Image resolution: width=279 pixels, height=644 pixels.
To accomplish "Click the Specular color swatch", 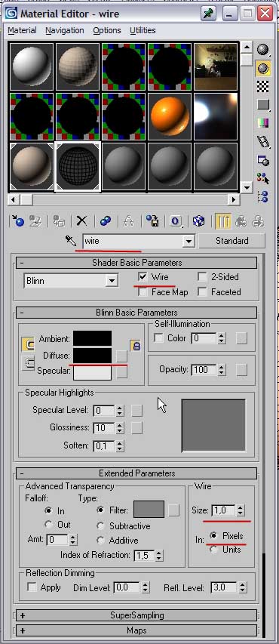I will coord(92,372).
